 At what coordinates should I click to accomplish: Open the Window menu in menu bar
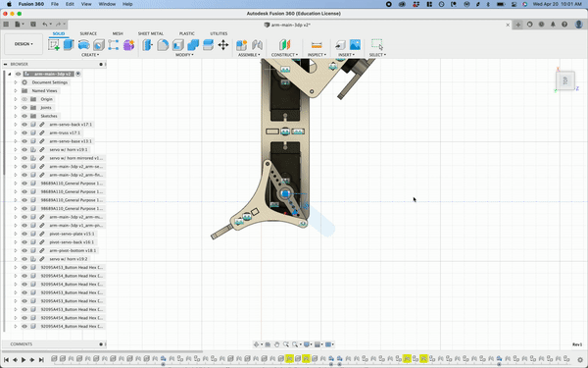tap(107, 4)
